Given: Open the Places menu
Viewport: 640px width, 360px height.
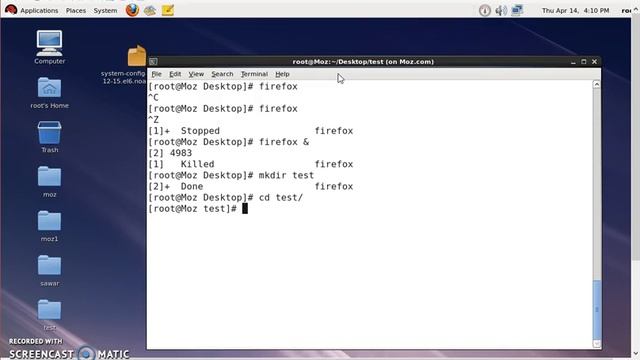Looking at the screenshot, I should 76,11.
